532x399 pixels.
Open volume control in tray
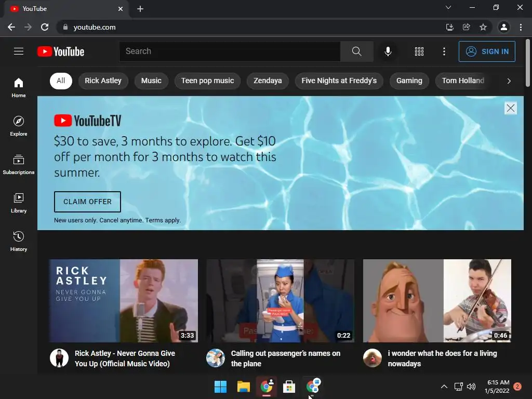pyautogui.click(x=471, y=387)
